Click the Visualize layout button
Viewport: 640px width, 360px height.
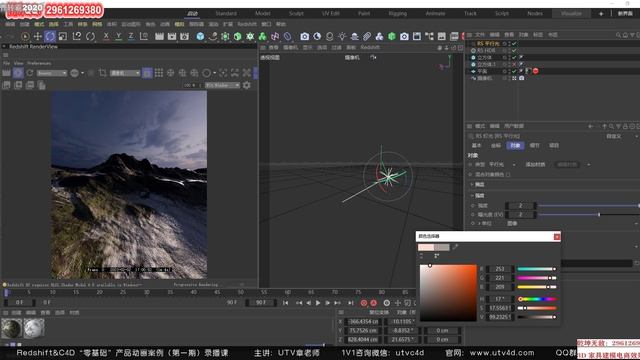(571, 13)
